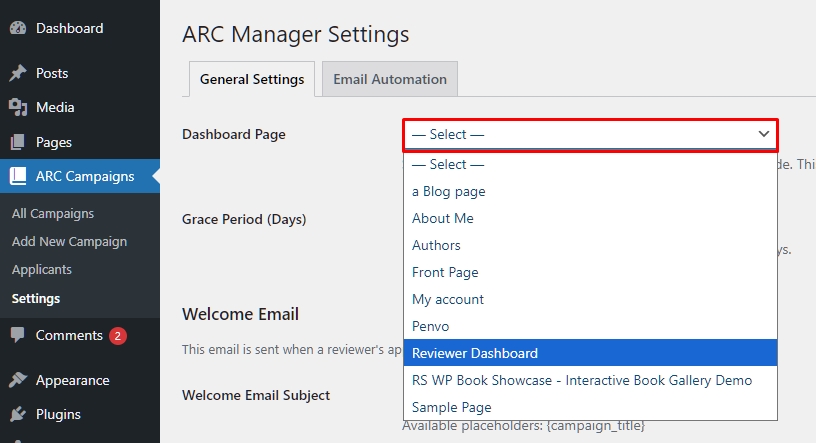Click the 'Available placeholders' hint text
Image resolution: width=816 pixels, height=443 pixels.
(524, 426)
